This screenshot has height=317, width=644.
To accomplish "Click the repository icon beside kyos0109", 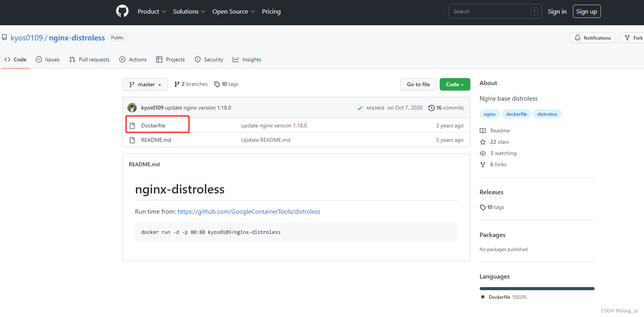I will point(4,38).
